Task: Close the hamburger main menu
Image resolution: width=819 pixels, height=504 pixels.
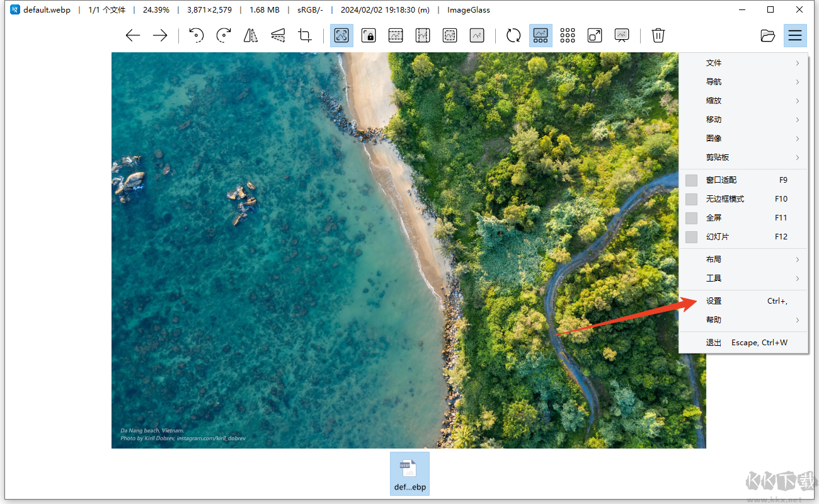Action: (795, 35)
